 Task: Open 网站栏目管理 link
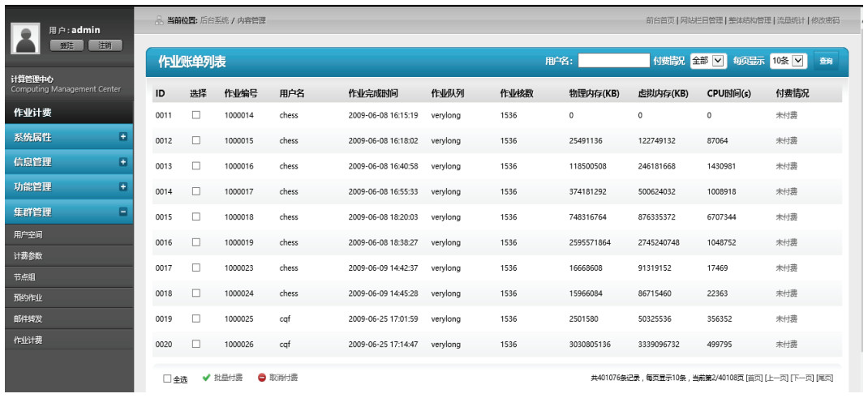point(702,20)
